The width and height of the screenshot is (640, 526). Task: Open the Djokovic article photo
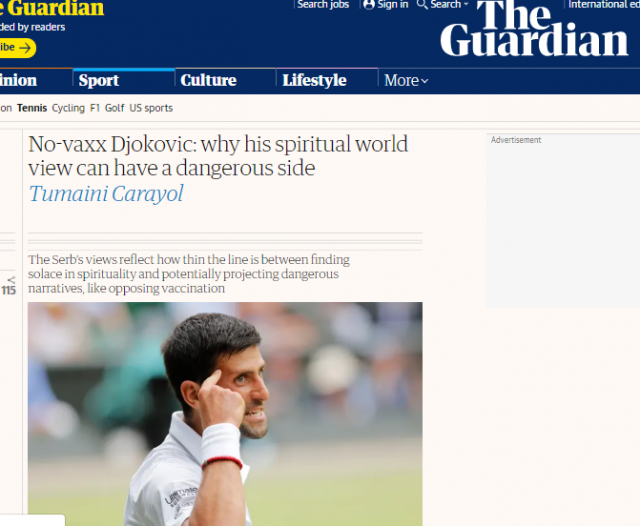(x=225, y=414)
